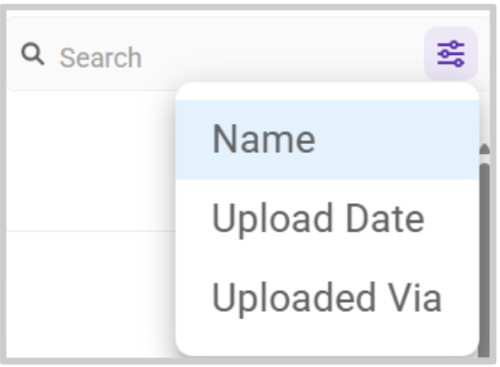Open the purple filter sliders icon
Viewport: 500px width, 367px height.
451,54
